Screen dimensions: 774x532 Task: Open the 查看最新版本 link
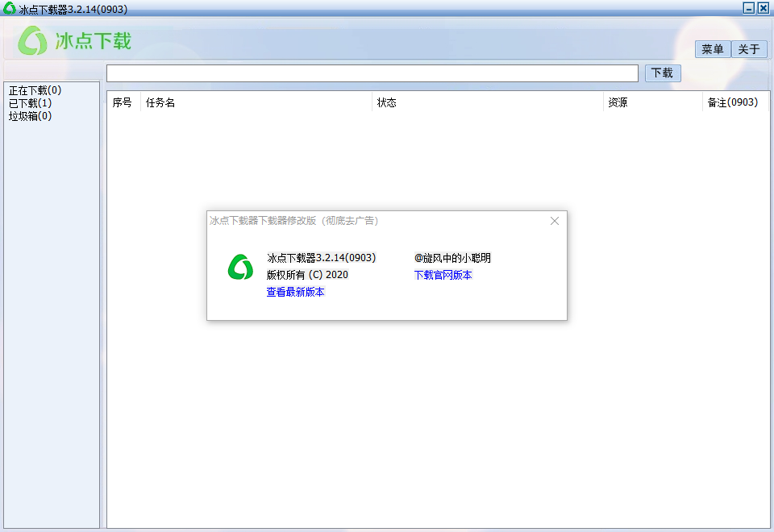pyautogui.click(x=296, y=292)
